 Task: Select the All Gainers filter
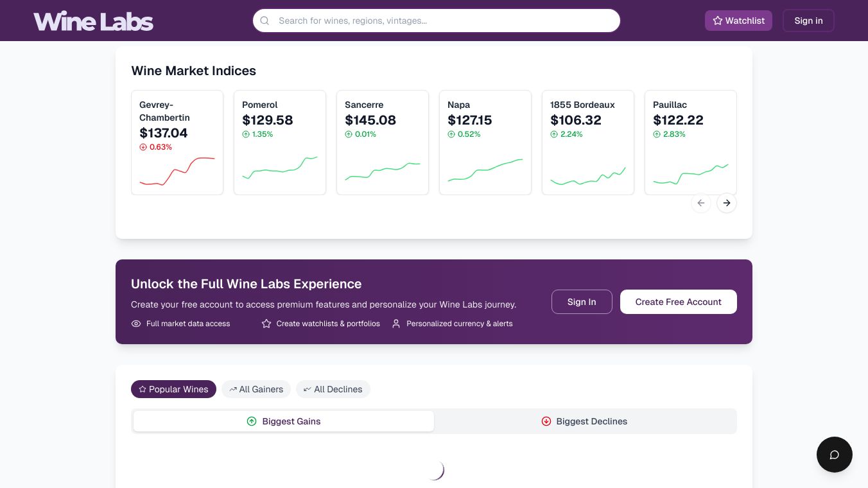256,389
